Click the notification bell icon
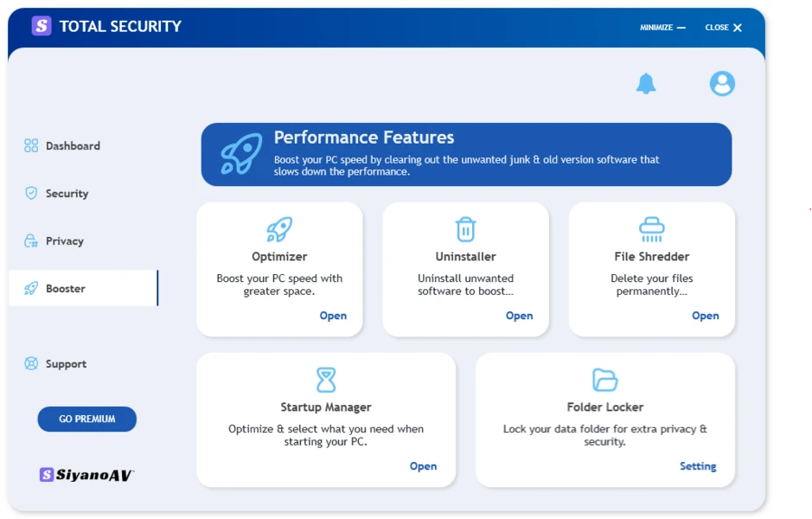Viewport: 812px width, 519px height. coord(646,84)
